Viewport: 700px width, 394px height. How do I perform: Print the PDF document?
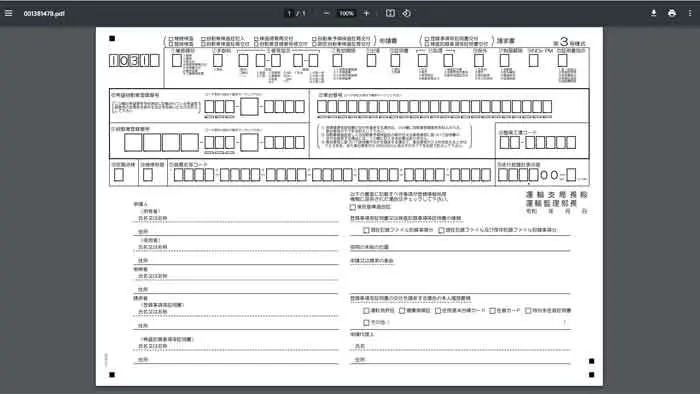(672, 13)
